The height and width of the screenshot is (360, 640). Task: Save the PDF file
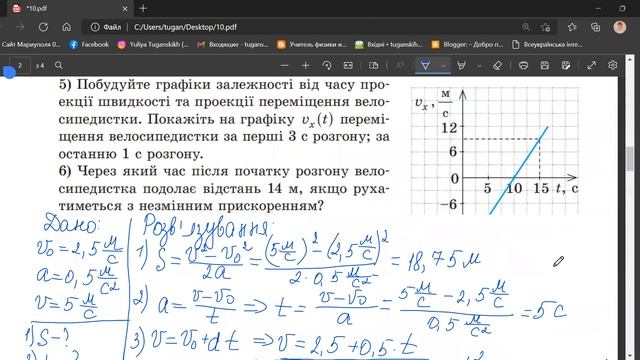[544, 65]
